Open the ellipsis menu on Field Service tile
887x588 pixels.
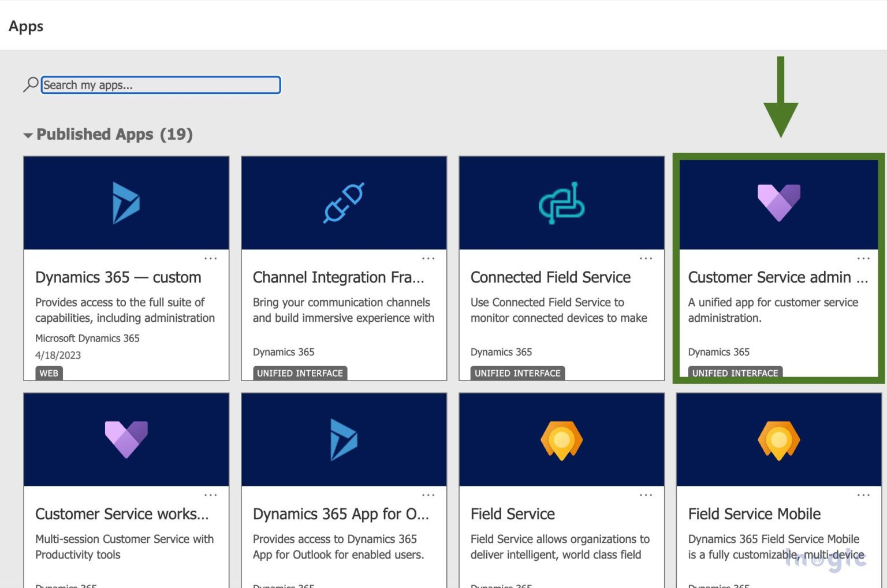(x=646, y=495)
